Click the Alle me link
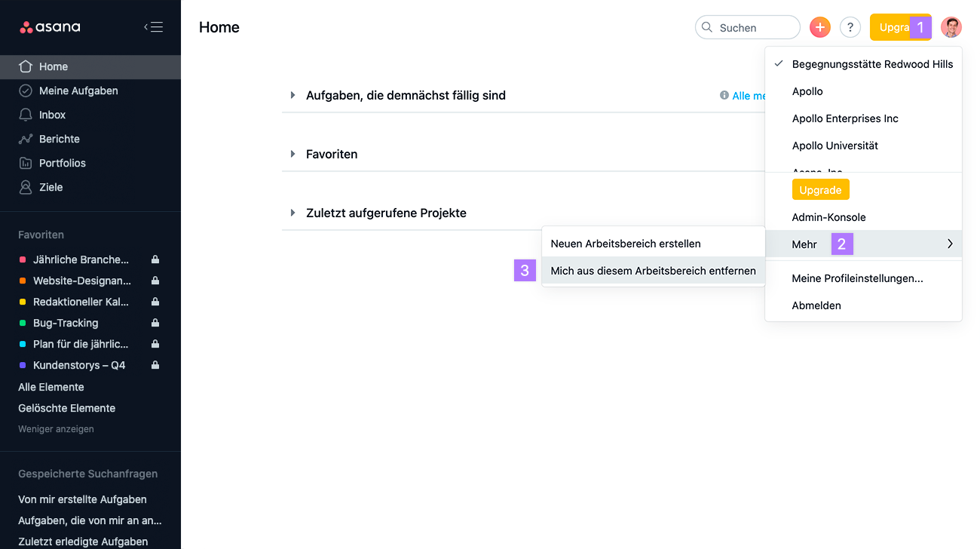 point(749,96)
